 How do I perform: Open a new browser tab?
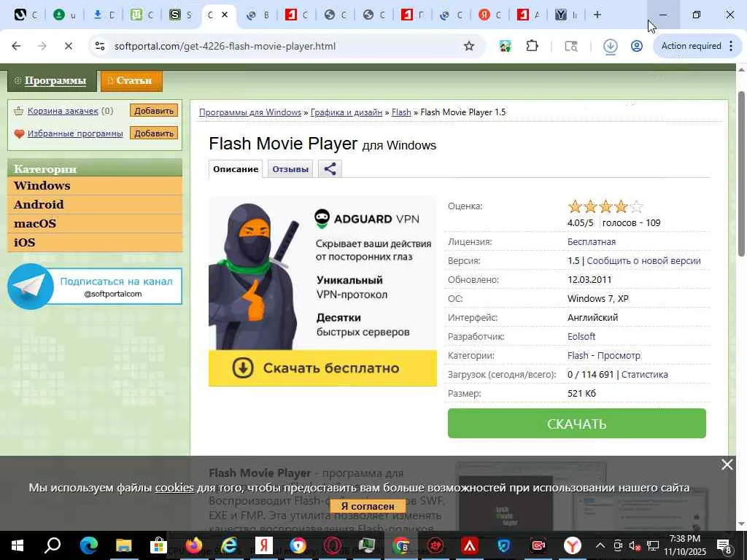tap(597, 15)
